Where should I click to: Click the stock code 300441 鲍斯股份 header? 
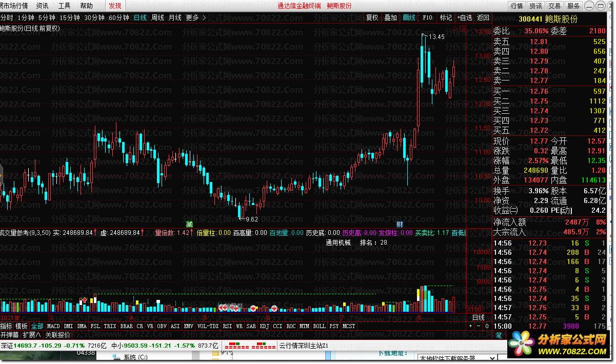point(547,19)
